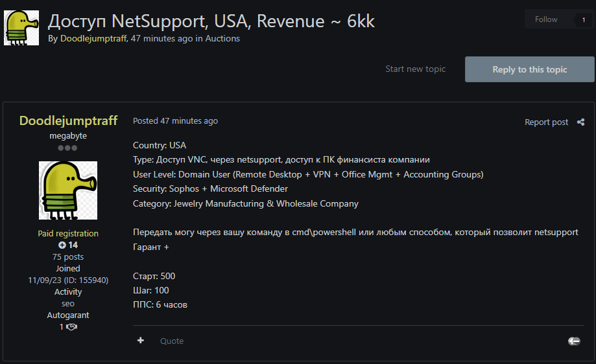The height and width of the screenshot is (364, 596).
Task: Click the follower count next to Follow
Action: (x=583, y=20)
